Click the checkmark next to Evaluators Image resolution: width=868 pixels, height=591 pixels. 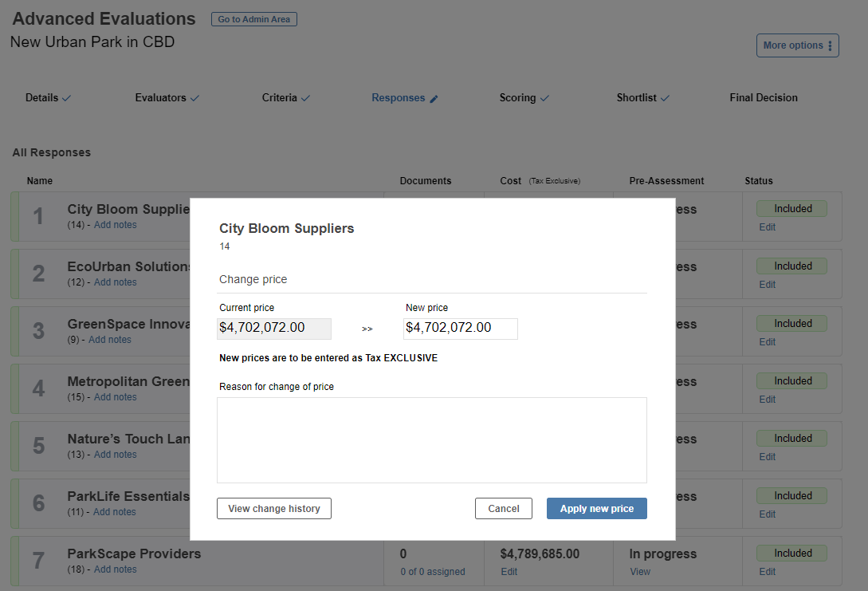tap(194, 98)
